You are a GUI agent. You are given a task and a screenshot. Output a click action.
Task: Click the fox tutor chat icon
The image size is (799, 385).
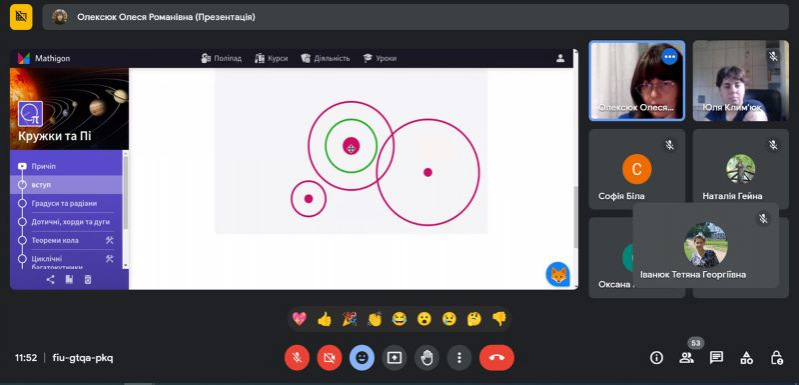point(558,275)
